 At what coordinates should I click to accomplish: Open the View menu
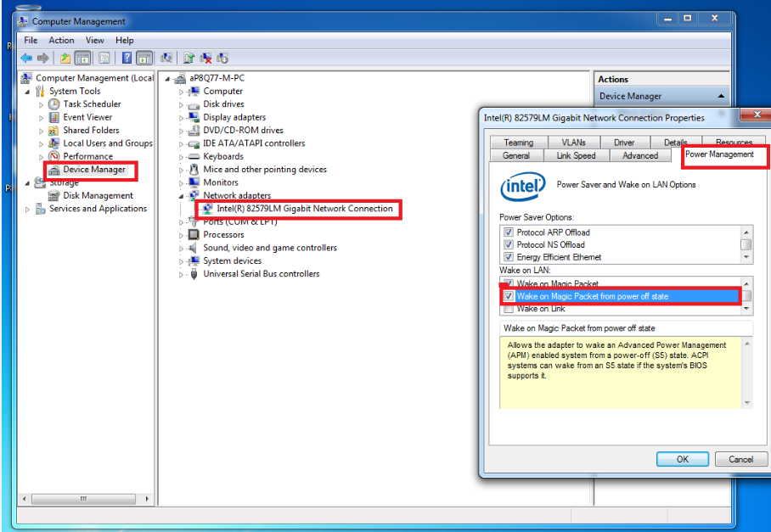[95, 40]
